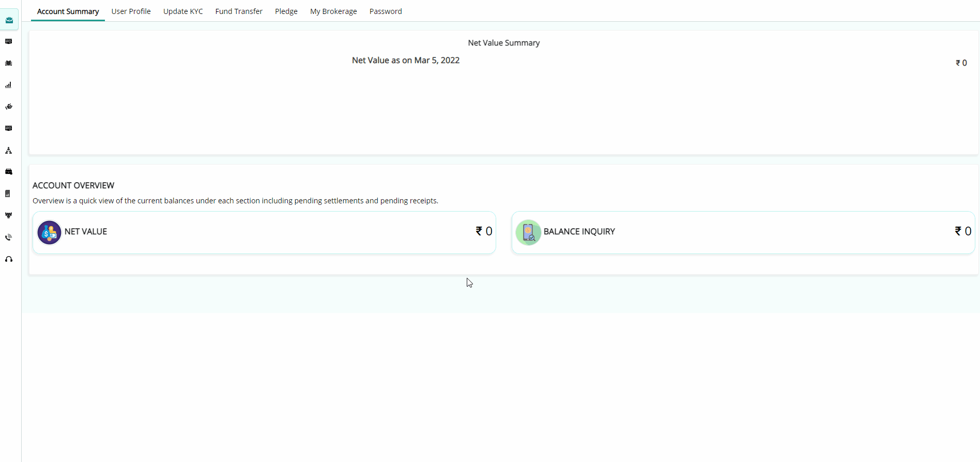Screen dimensions: 980x462
Task: Click the overview description sentence
Action: [x=235, y=201]
